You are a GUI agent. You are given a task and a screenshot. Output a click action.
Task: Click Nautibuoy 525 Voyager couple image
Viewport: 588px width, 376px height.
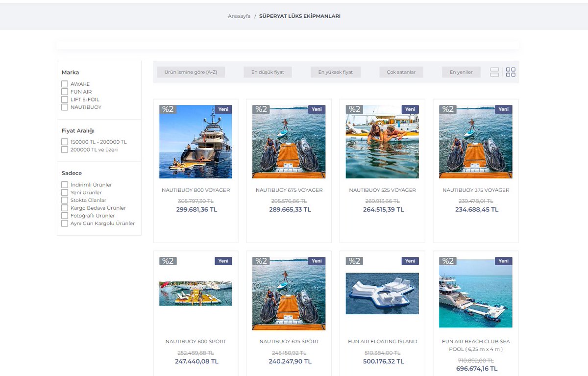382,142
